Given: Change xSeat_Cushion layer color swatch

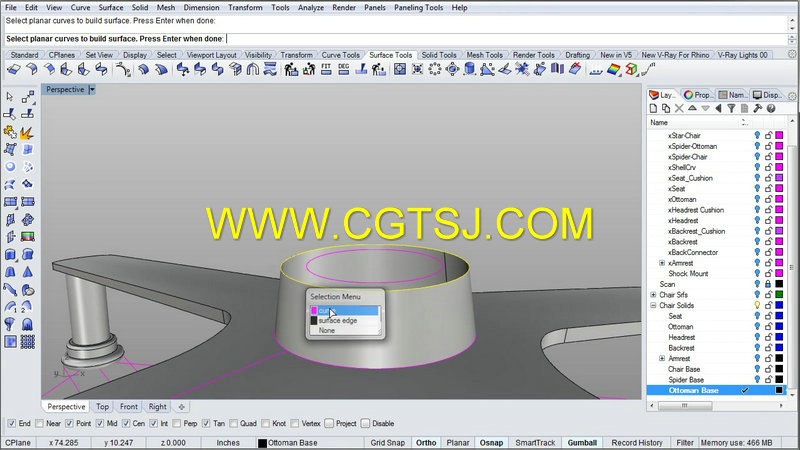Looking at the screenshot, I should click(x=779, y=178).
